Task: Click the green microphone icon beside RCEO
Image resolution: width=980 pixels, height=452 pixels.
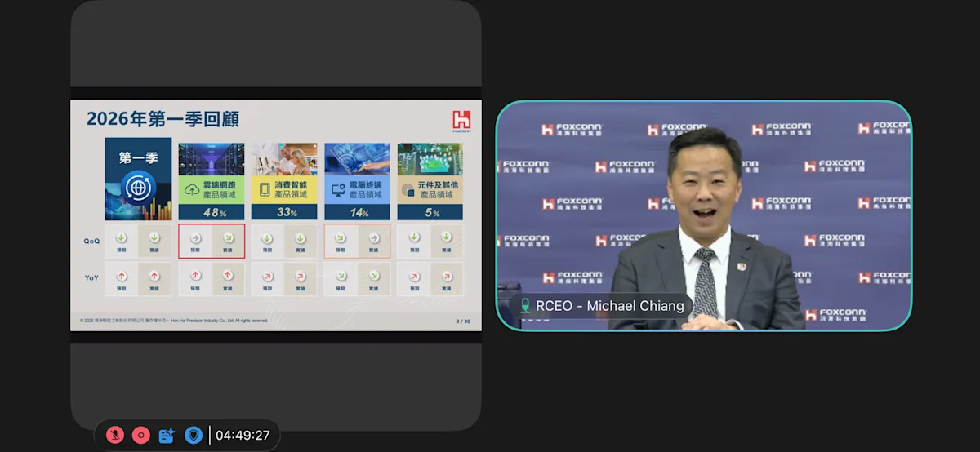Action: (524, 306)
